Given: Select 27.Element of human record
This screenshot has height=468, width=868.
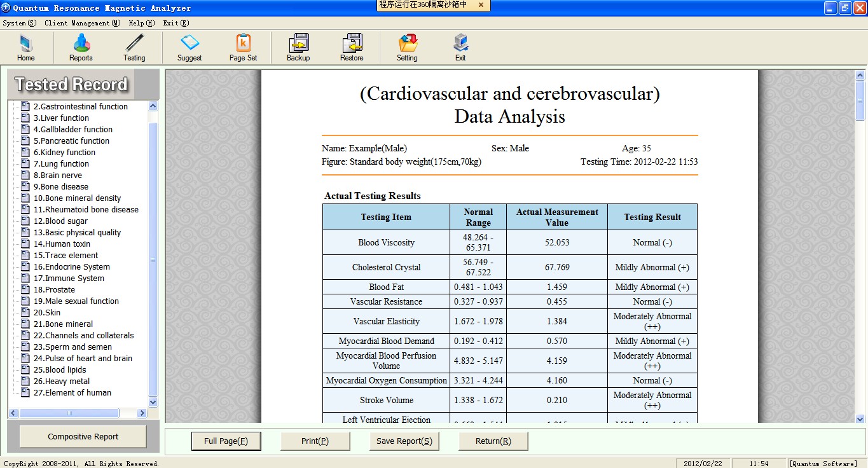Looking at the screenshot, I should [x=72, y=392].
